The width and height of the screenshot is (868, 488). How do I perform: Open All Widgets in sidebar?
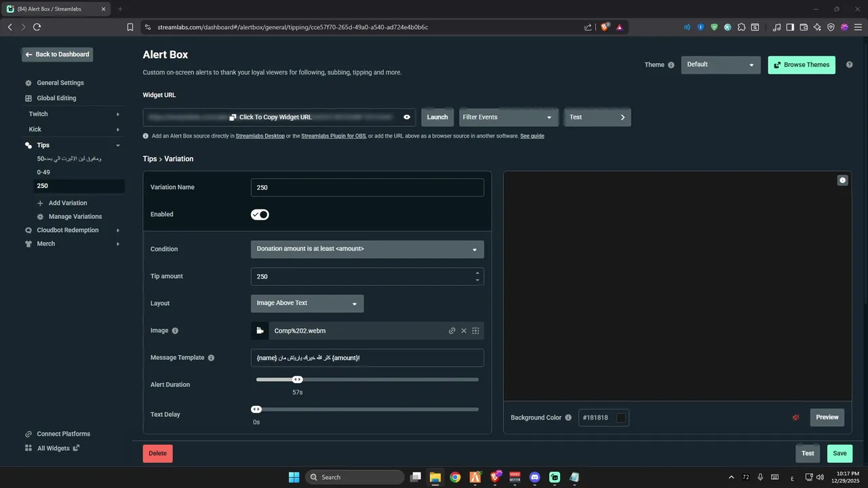click(52, 448)
